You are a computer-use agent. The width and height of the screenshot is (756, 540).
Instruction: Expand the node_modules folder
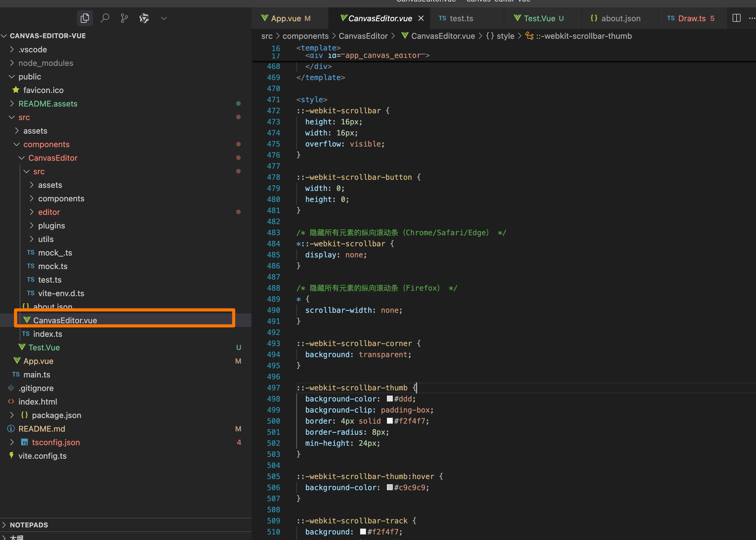pyautogui.click(x=46, y=63)
